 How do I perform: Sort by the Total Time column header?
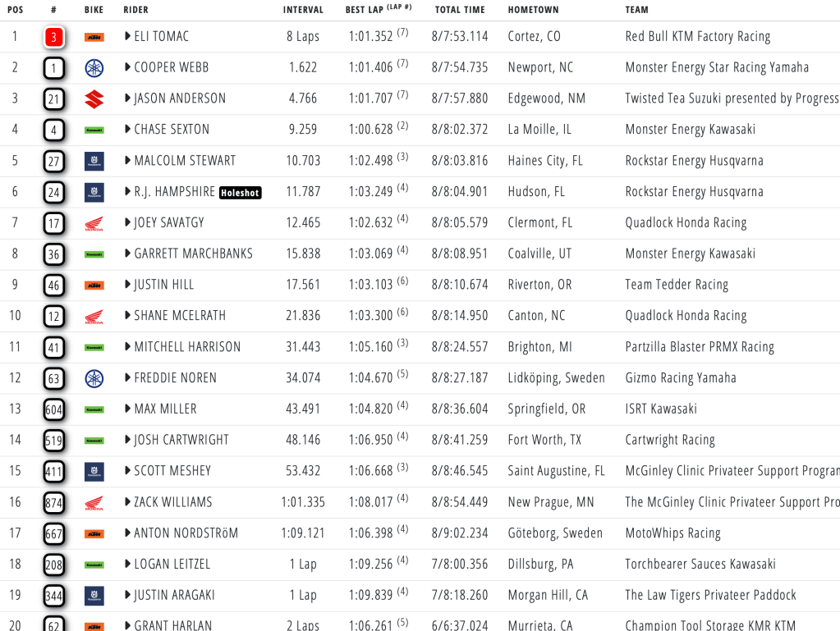tap(460, 10)
